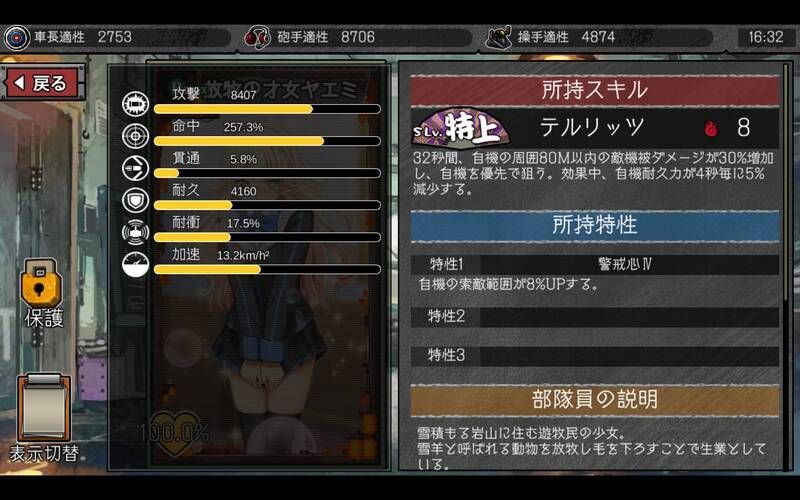This screenshot has height=500, width=800.
Task: Click the 操手適性 driver aptitude icon
Action: pyautogui.click(x=498, y=37)
